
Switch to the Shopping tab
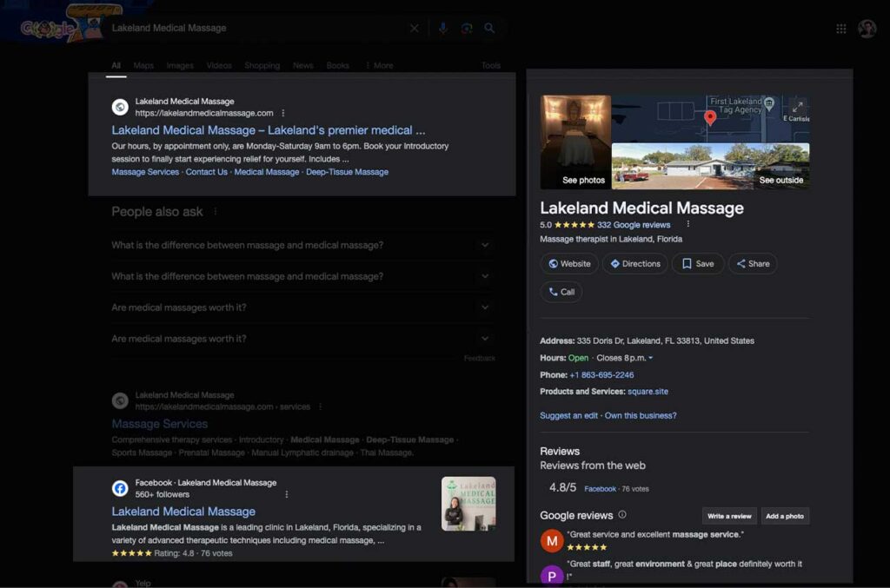click(x=262, y=65)
